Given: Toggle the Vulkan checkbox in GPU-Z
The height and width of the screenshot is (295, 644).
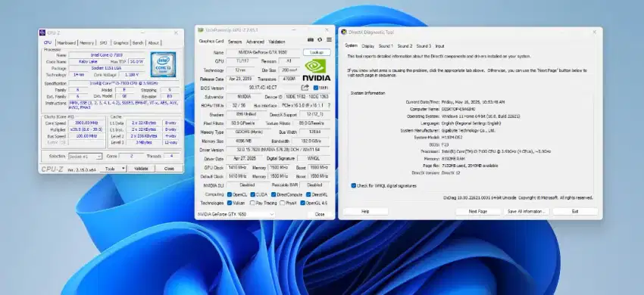Looking at the screenshot, I should click(230, 203).
